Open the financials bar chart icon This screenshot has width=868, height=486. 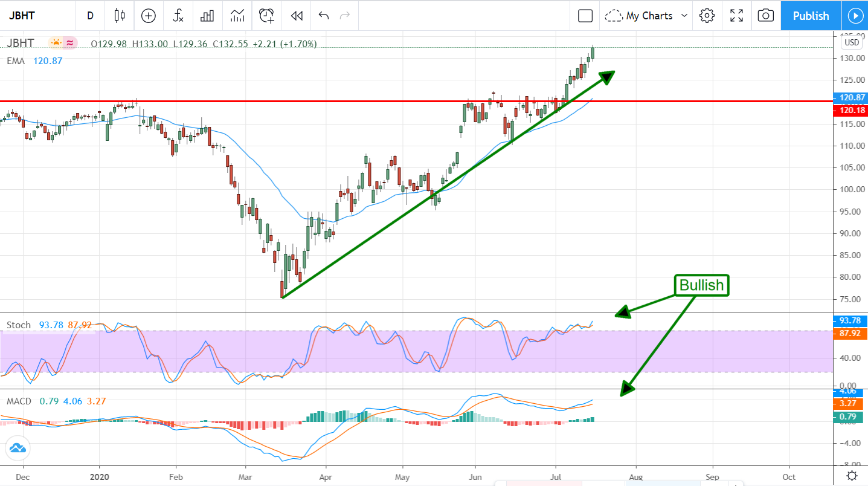tap(207, 16)
